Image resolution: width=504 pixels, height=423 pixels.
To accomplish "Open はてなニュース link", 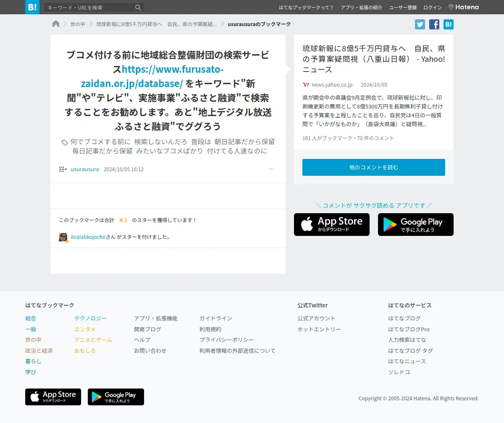I will [x=407, y=361].
